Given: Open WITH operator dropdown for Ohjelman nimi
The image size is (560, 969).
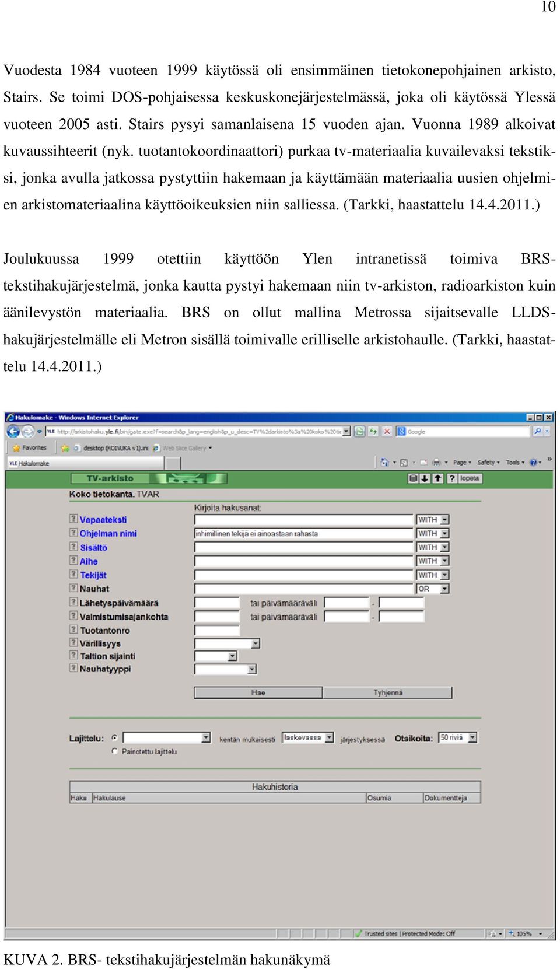Looking at the screenshot, I should 433,534.
